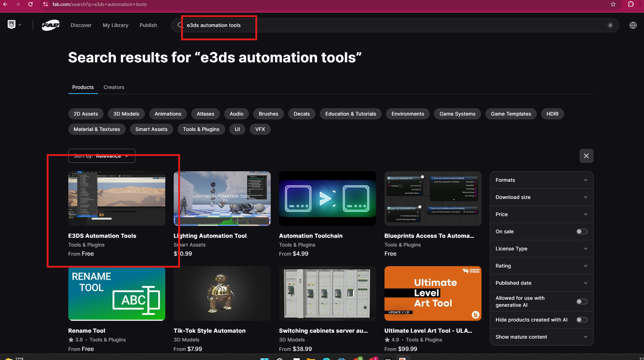Viewport: 644px width, 360px height.
Task: Select the Game Systems chip
Action: tap(457, 114)
